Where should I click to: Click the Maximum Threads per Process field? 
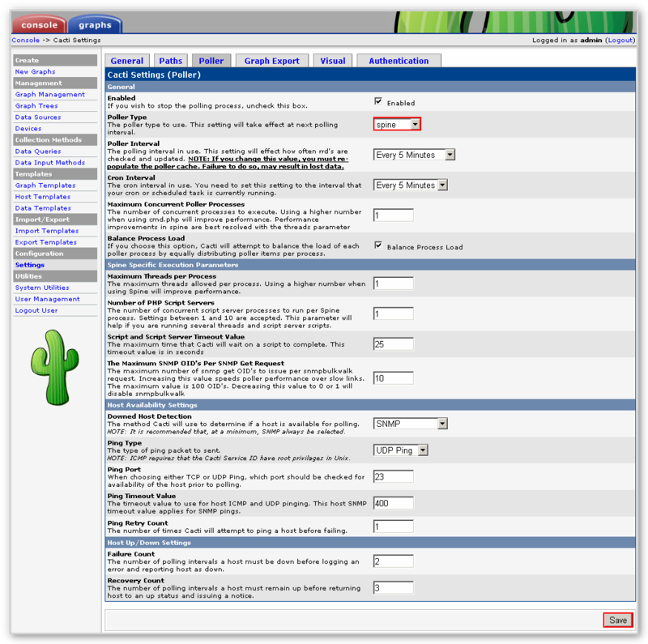[x=394, y=284]
